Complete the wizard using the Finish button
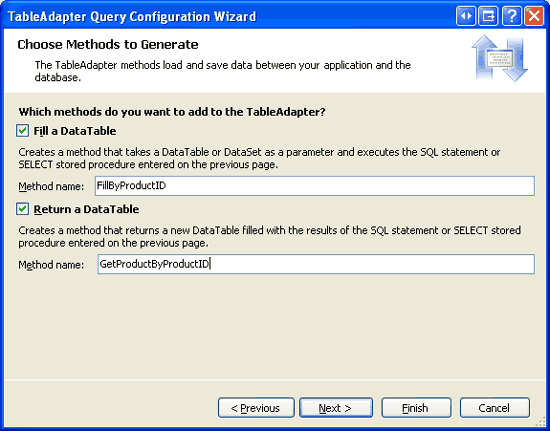550x431 pixels. [416, 408]
